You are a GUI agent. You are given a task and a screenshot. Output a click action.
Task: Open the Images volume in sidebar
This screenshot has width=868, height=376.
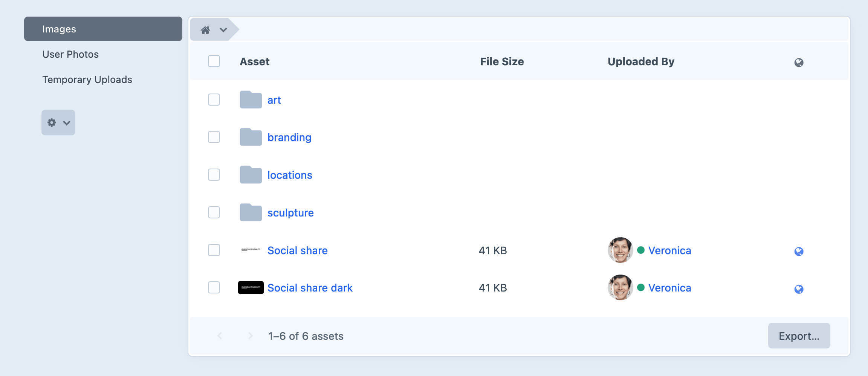[103, 29]
